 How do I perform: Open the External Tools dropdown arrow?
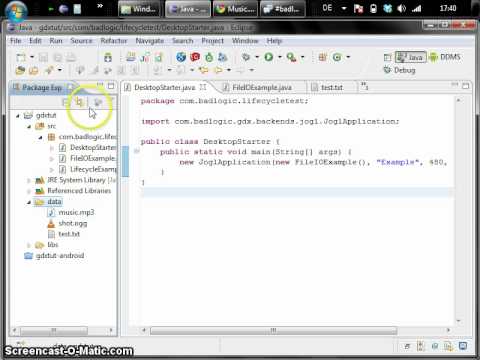click(x=303, y=57)
